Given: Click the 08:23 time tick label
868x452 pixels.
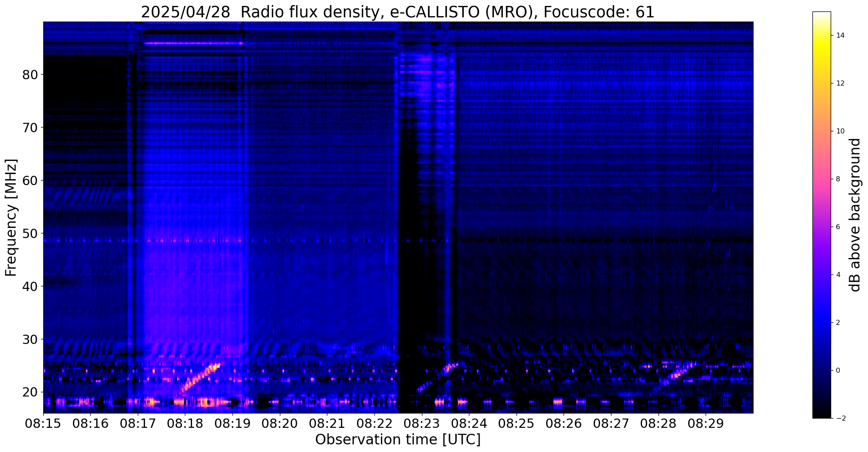Looking at the screenshot, I should coord(422,423).
